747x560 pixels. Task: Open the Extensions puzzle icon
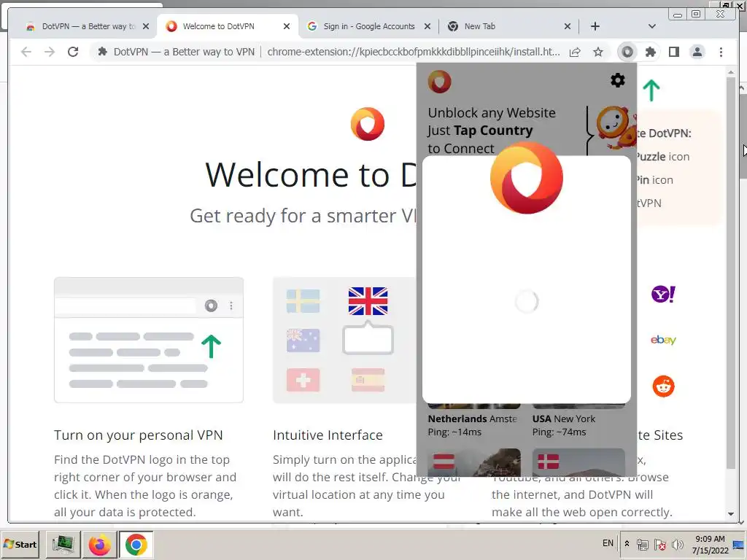(650, 52)
